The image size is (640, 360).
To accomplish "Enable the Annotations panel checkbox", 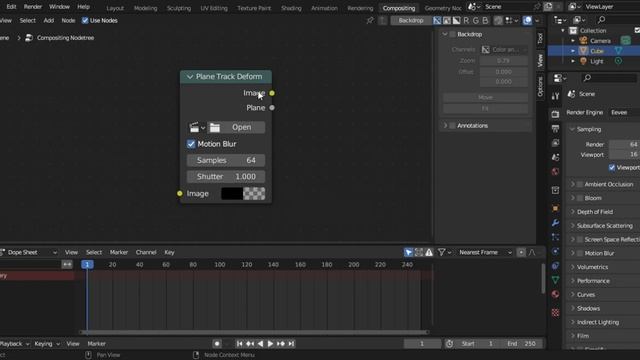I will click(x=453, y=126).
